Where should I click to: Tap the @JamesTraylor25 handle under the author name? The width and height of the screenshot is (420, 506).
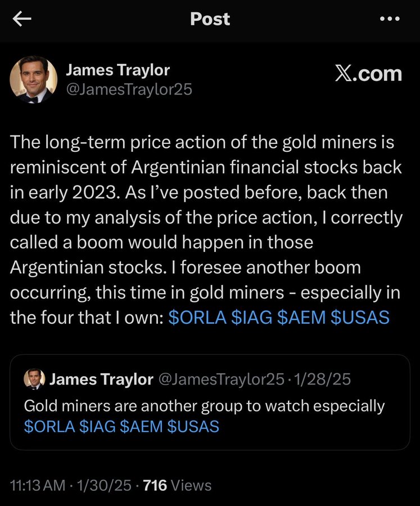[129, 89]
